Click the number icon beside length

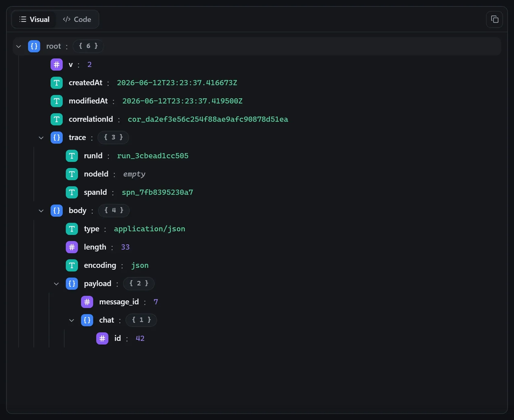click(72, 247)
